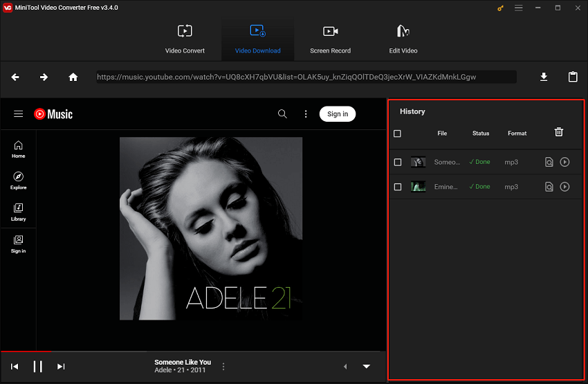Open YouTube Music search
This screenshot has width=588, height=384.
(282, 113)
